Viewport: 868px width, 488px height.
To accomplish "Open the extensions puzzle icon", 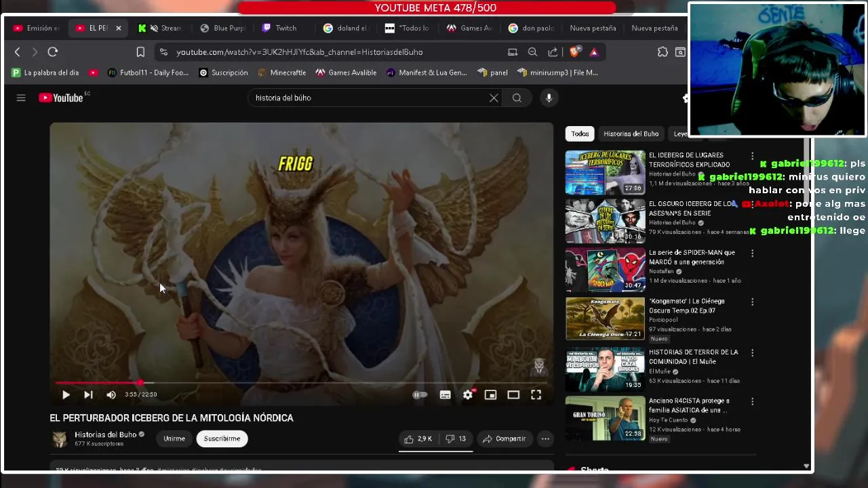I will (x=663, y=52).
